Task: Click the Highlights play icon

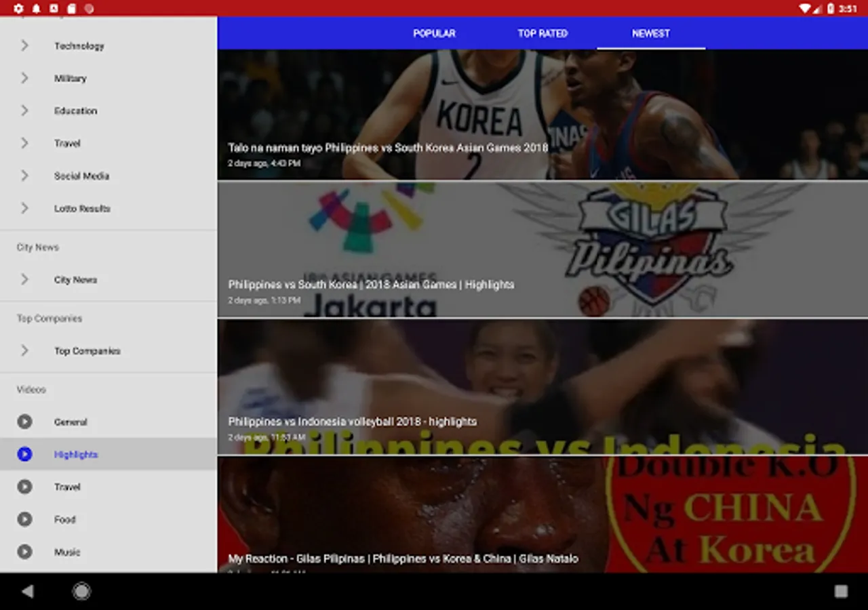Action: coord(24,454)
